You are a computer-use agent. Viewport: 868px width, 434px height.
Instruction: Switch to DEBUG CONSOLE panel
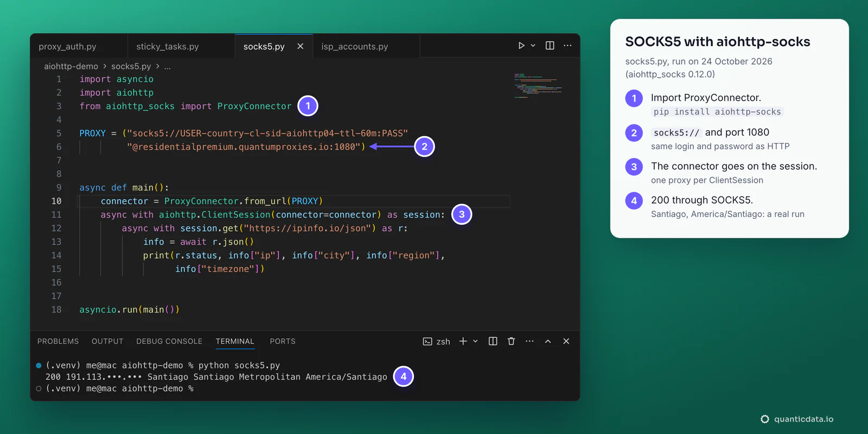coord(169,341)
